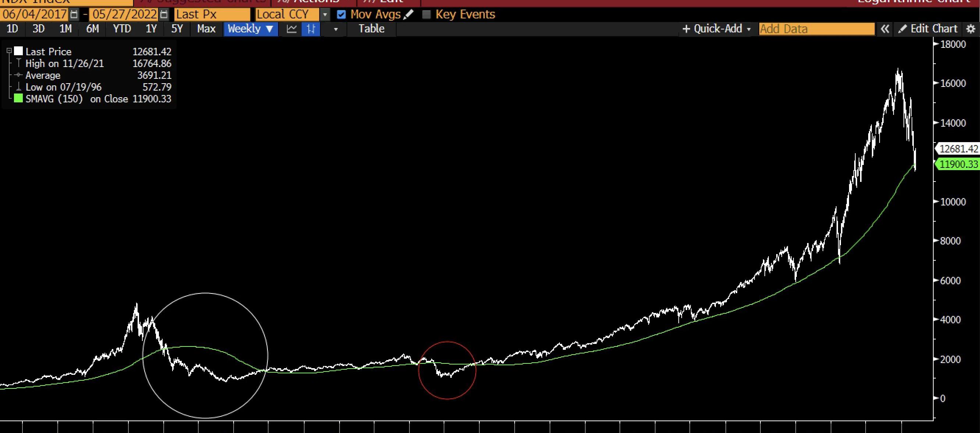Select the bar chart style icon

point(311,29)
